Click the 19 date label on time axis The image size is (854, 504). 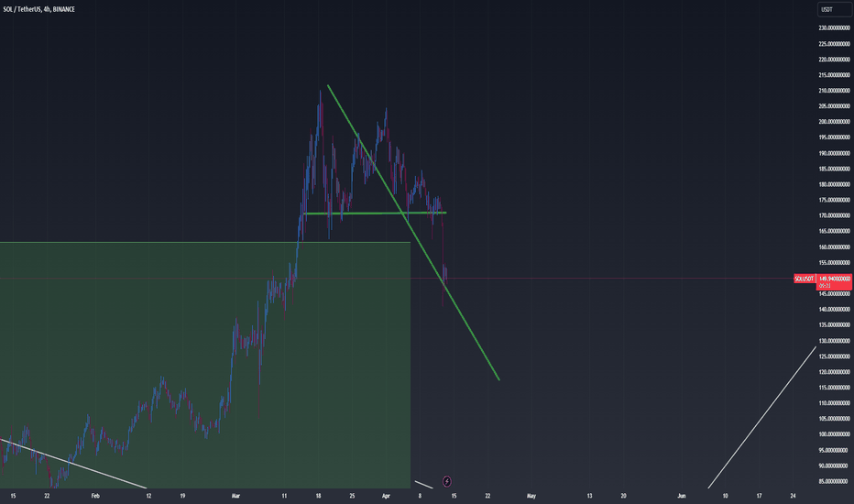click(182, 496)
